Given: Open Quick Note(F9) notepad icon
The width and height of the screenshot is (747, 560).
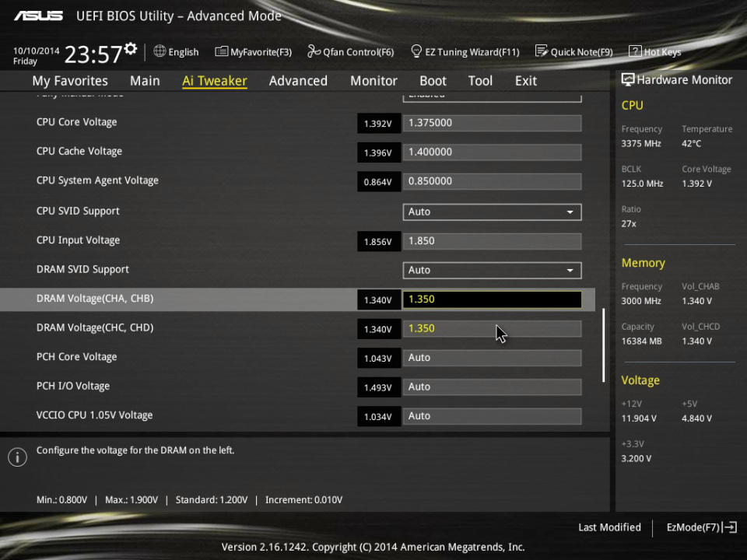Looking at the screenshot, I should [542, 51].
